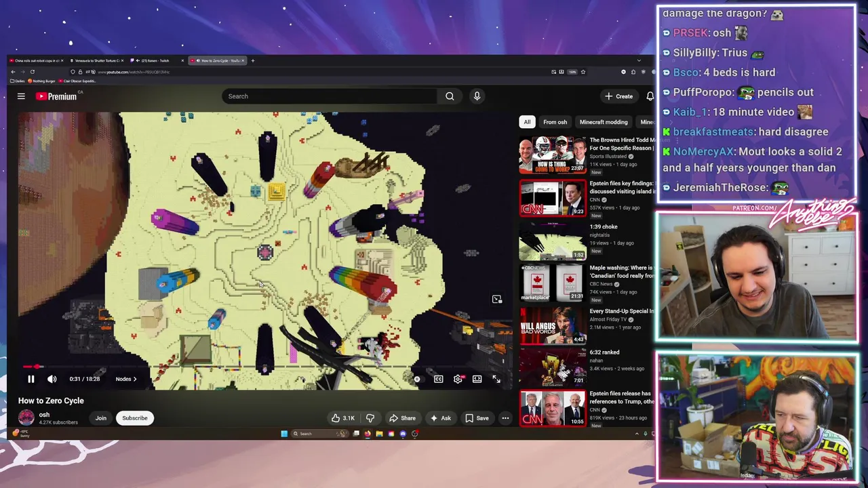Share the video
The height and width of the screenshot is (488, 868).
[x=402, y=418]
